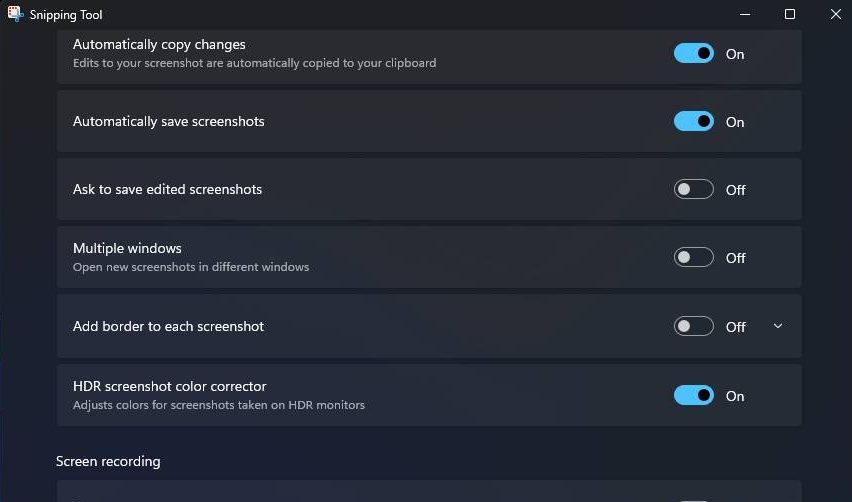This screenshot has width=852, height=502.
Task: Minimize the Snipping Tool window
Action: [745, 14]
